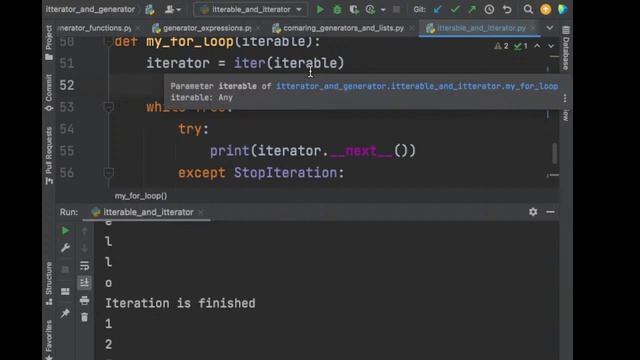Fold the my_for_loop function at line 50
Viewport: 640px width, 360px height.
[x=109, y=41]
